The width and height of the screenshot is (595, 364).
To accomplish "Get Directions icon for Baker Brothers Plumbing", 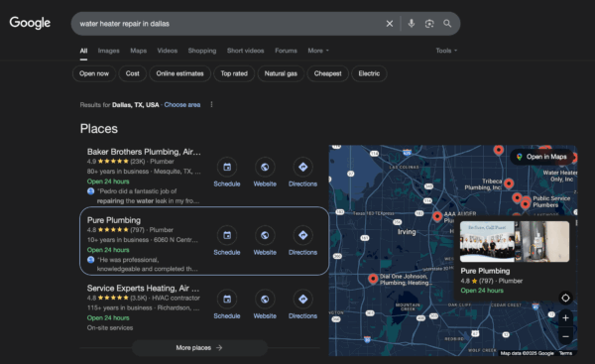I will coord(302,167).
